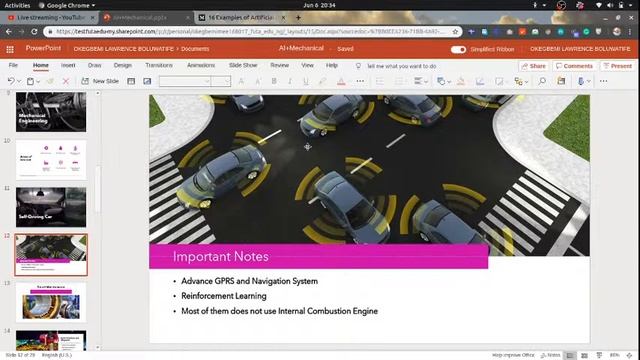Open the Slide Show ribbon tab
The image size is (640, 360).
(243, 65)
